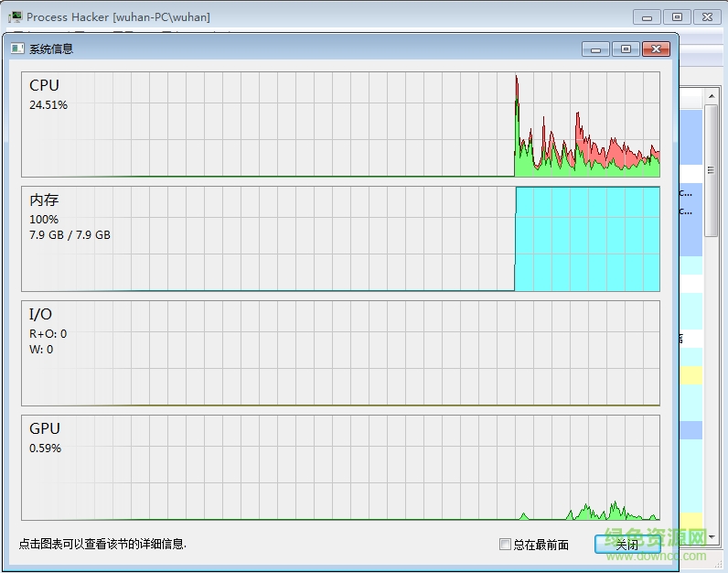Image resolution: width=728 pixels, height=573 pixels.
Task: Click the 点击图表可以查看该节的详细信息 hint text
Action: pyautogui.click(x=102, y=544)
